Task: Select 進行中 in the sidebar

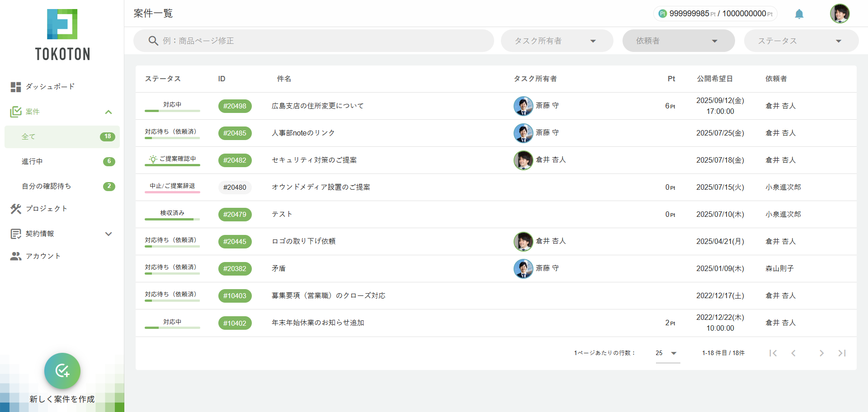Action: (x=33, y=161)
